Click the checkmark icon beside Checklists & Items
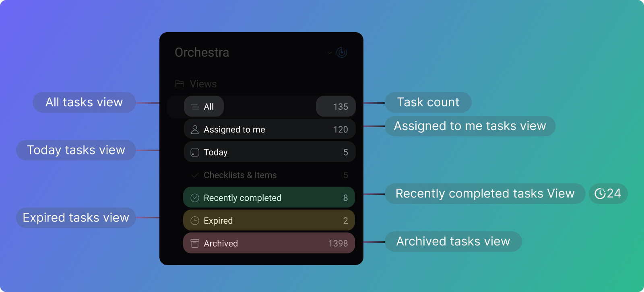Screen dimensions: 644x292 coord(195,175)
